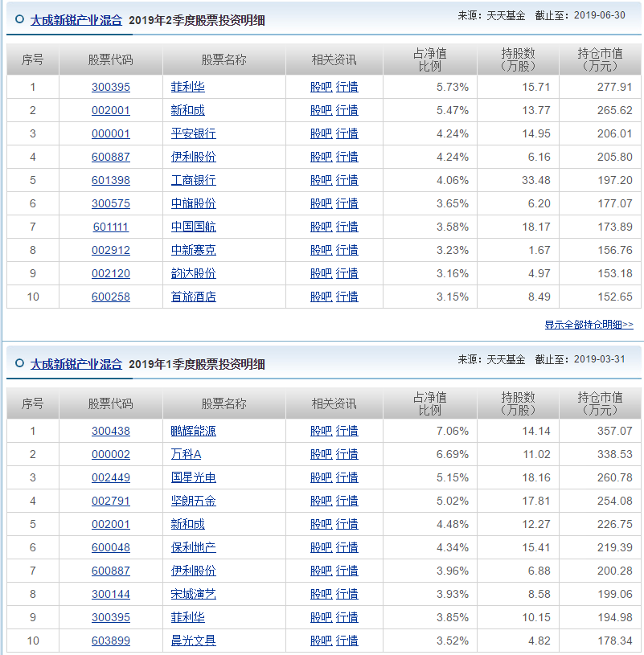Select holding value 178.34
The width and height of the screenshot is (644, 655).
(614, 641)
